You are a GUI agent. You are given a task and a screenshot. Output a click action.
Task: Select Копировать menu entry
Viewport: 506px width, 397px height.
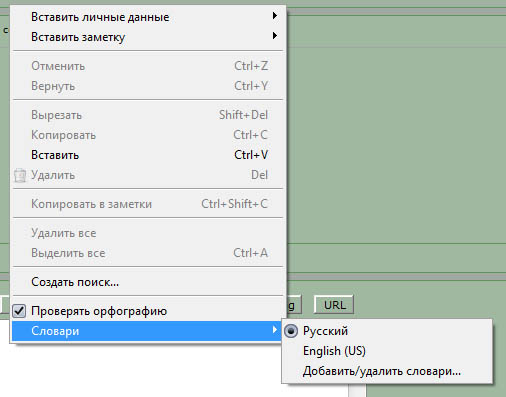[x=148, y=135]
